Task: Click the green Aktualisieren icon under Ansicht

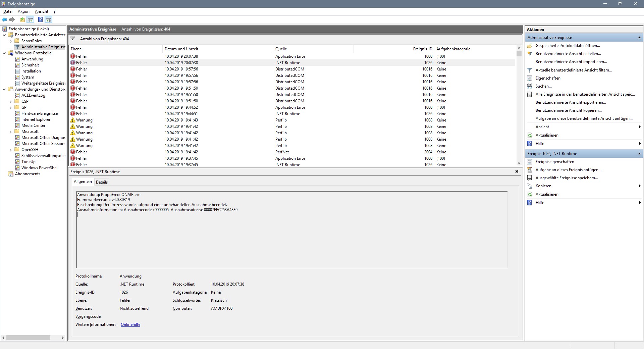Action: click(x=530, y=135)
